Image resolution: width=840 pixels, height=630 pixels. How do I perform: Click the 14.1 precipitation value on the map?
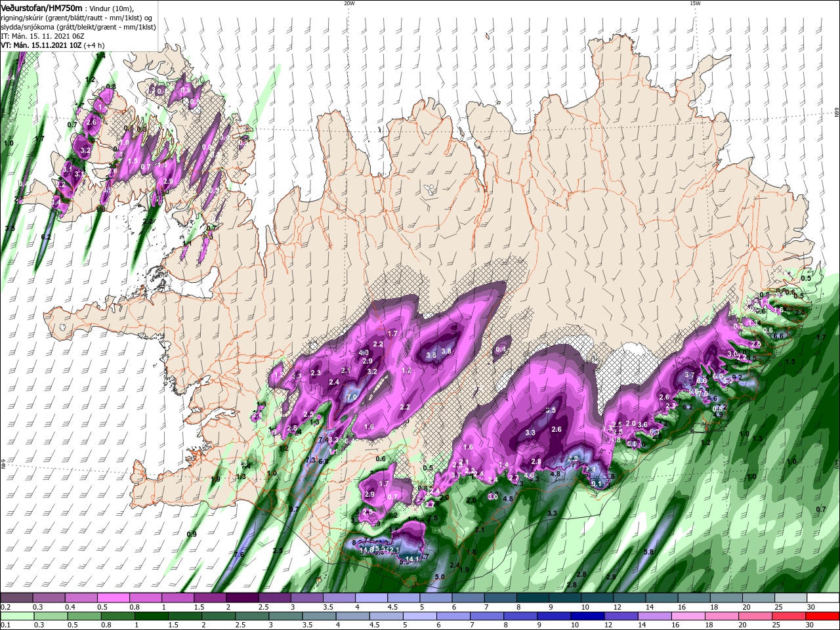point(413,558)
